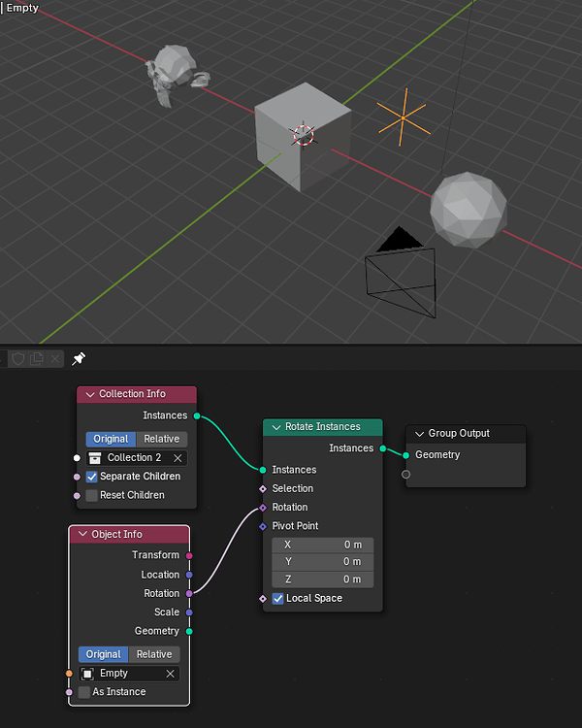This screenshot has height=728, width=582.
Task: Click Object Info Geometry output socket
Action: (x=189, y=631)
